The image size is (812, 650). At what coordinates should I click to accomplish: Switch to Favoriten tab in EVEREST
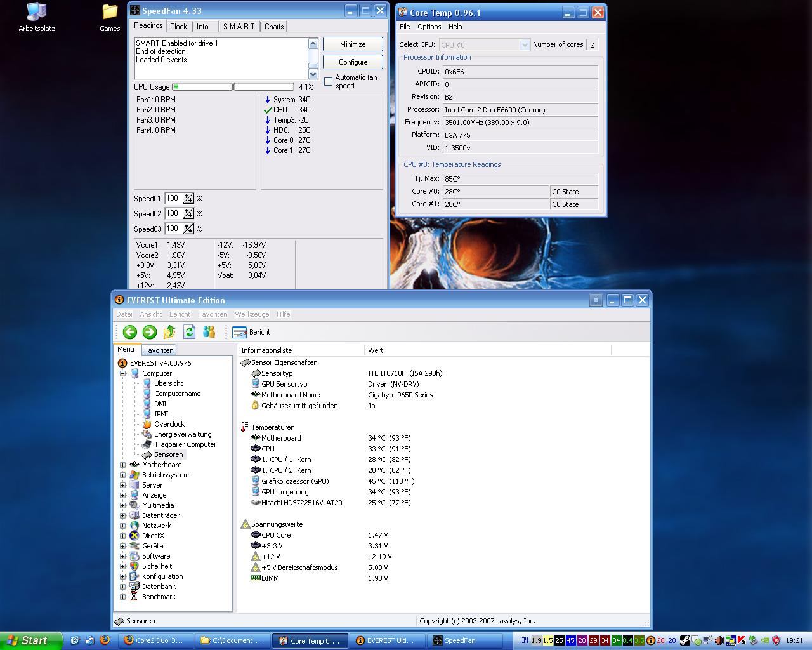coord(159,350)
